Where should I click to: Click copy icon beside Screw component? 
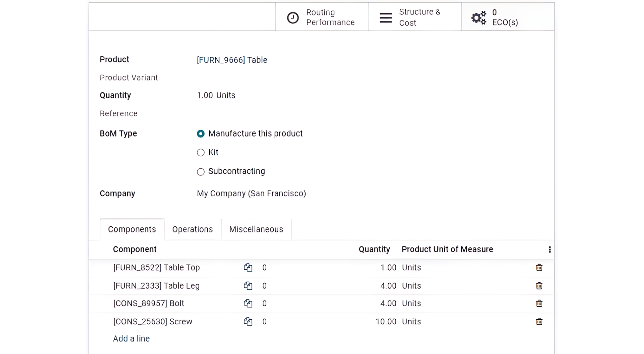click(x=248, y=321)
